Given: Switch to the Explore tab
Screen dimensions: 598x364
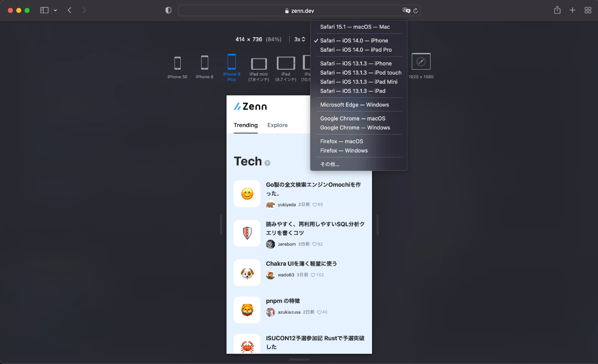Looking at the screenshot, I should pyautogui.click(x=278, y=125).
